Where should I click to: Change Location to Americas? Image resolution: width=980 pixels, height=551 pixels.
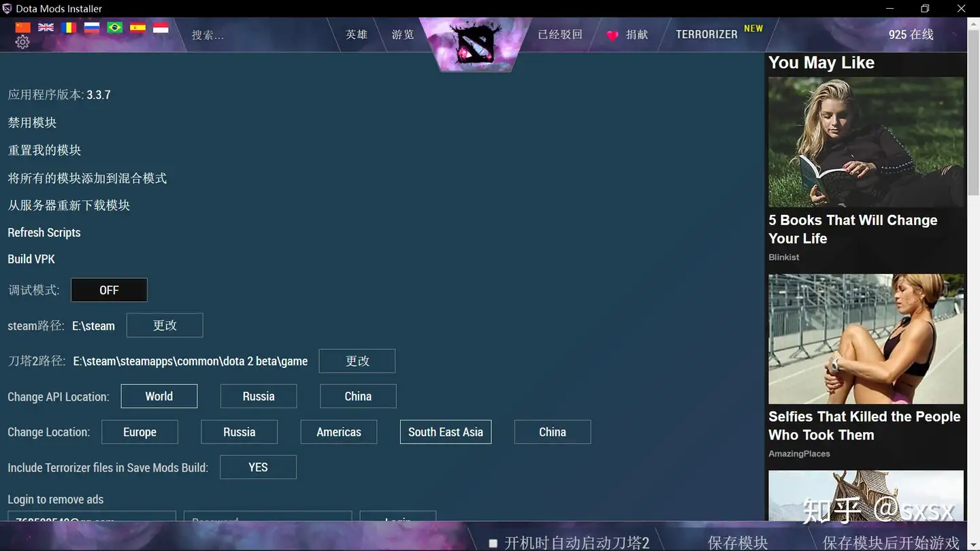(x=339, y=432)
